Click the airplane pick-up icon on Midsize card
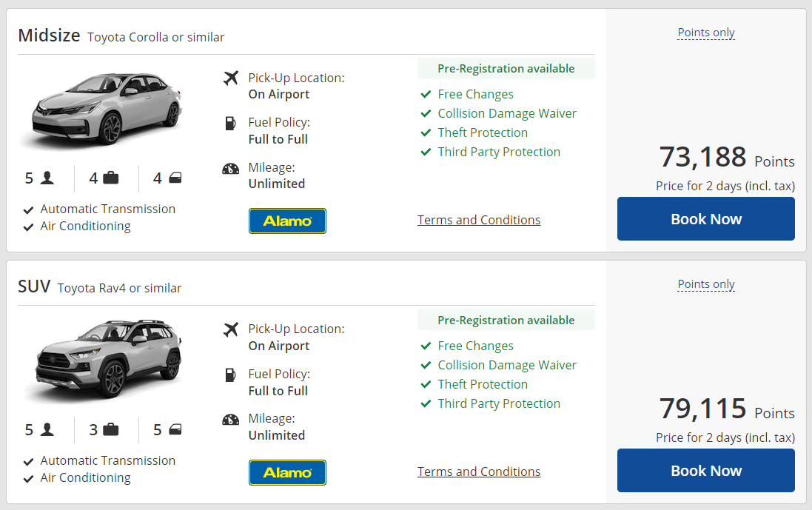This screenshot has width=812, height=510. 231,78
